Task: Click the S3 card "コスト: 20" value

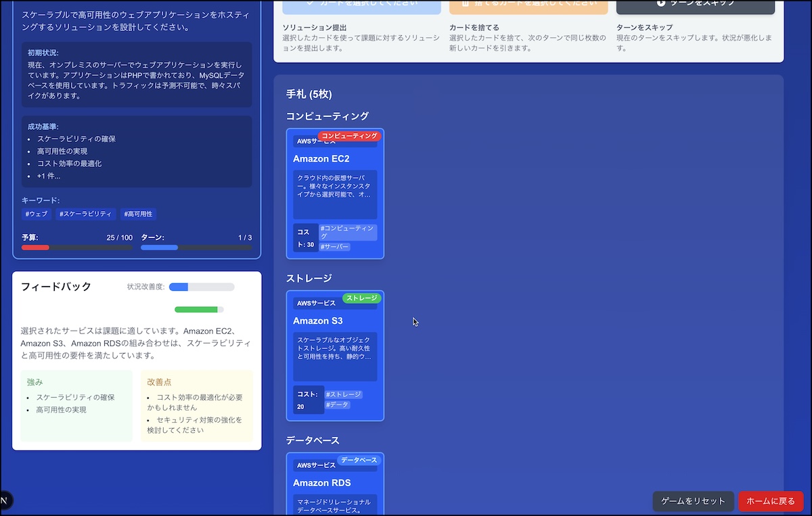Action: click(x=309, y=400)
